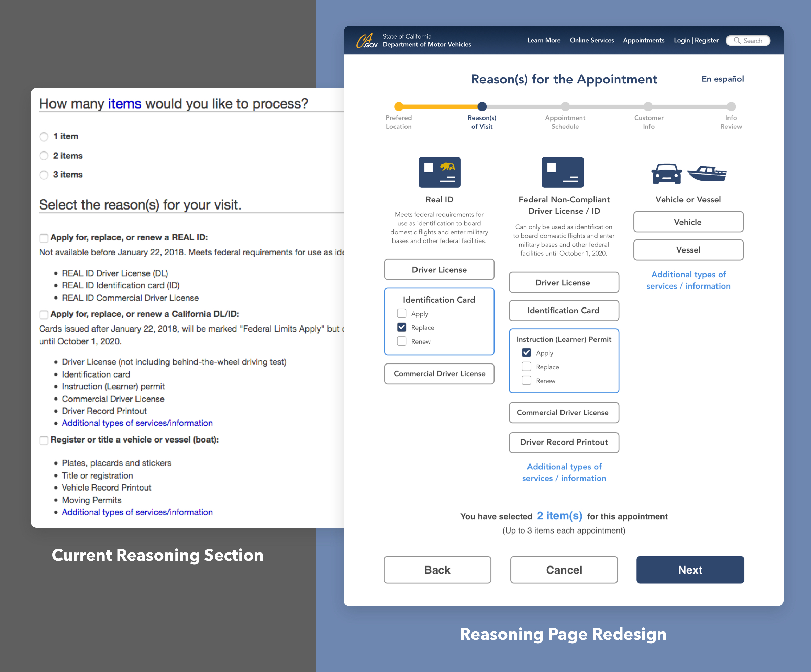Click the Next button

point(690,570)
